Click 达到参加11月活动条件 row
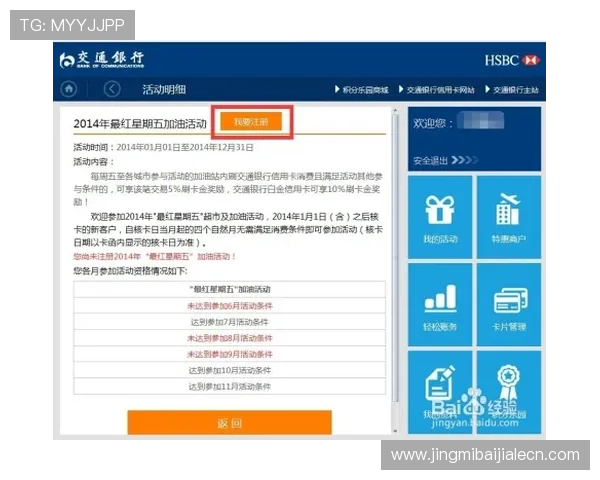 point(230,386)
